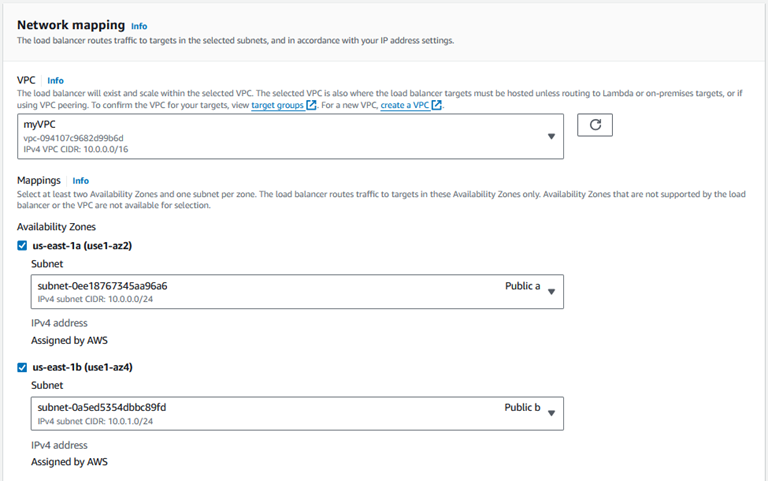Screen dimensions: 768x481
Task: Click external link icon beside create a VPC
Action: (x=436, y=105)
